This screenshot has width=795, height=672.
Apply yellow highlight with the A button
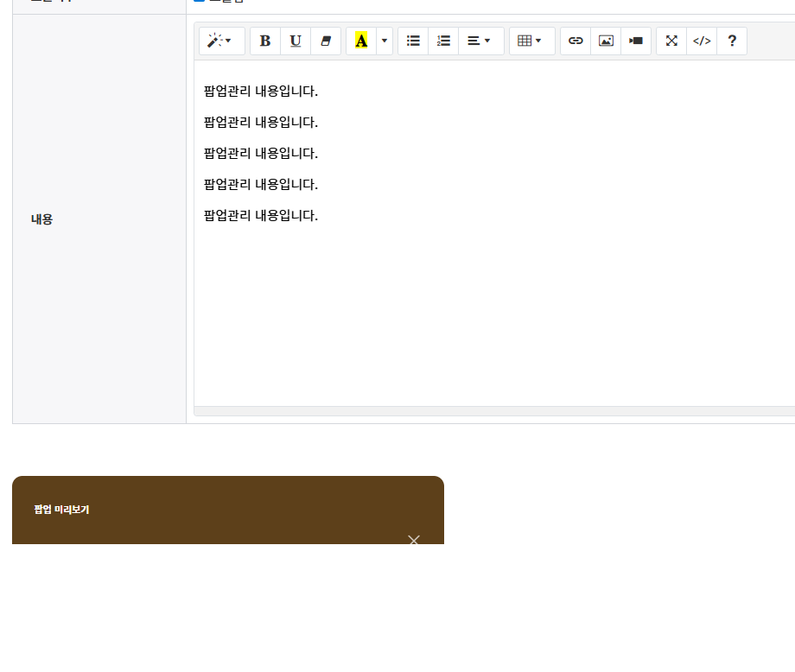(x=361, y=41)
